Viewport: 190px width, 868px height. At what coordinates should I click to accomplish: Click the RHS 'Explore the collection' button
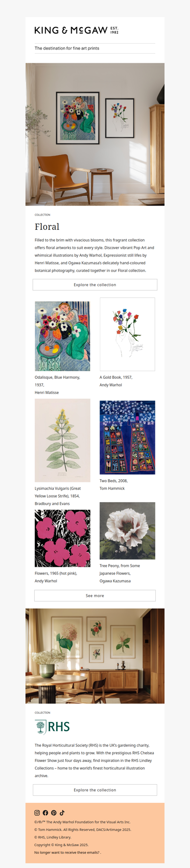click(95, 790)
